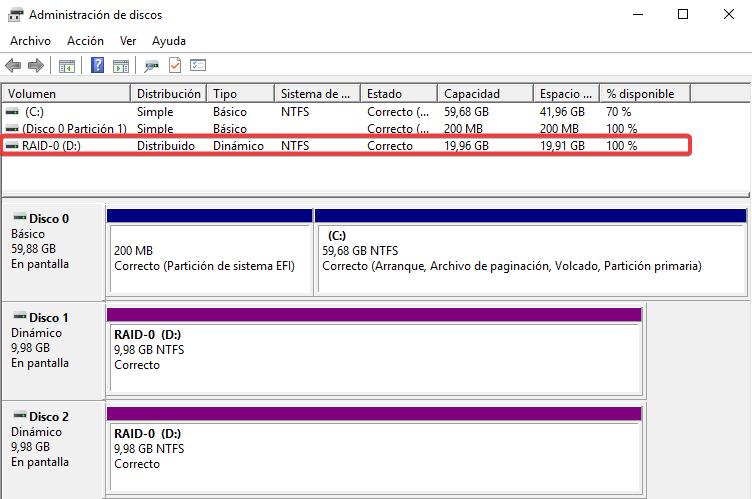Open the blue question mark Help icon

[x=98, y=66]
